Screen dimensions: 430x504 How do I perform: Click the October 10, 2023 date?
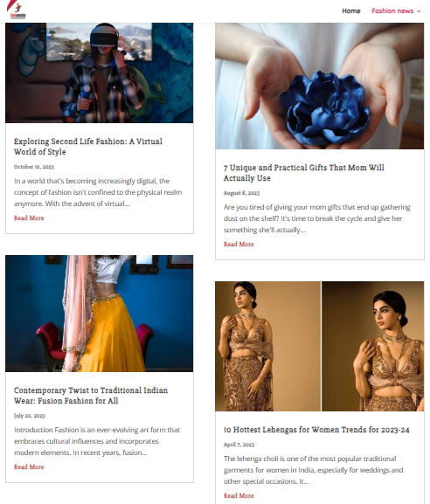34,167
